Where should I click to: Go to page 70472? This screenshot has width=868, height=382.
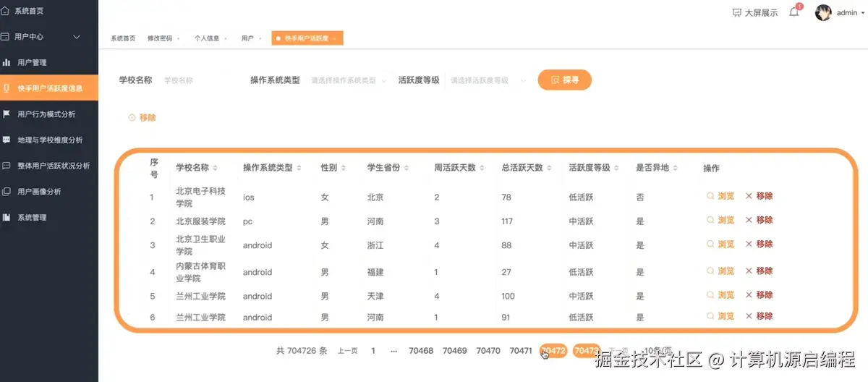coord(553,351)
